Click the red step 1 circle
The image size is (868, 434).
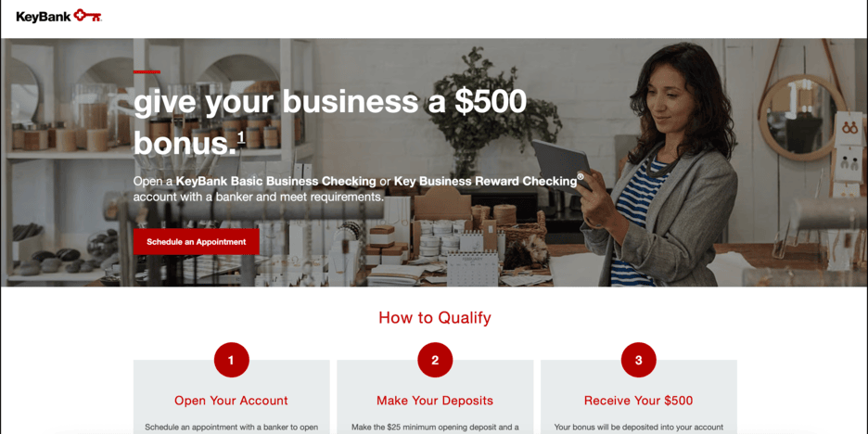tap(232, 361)
